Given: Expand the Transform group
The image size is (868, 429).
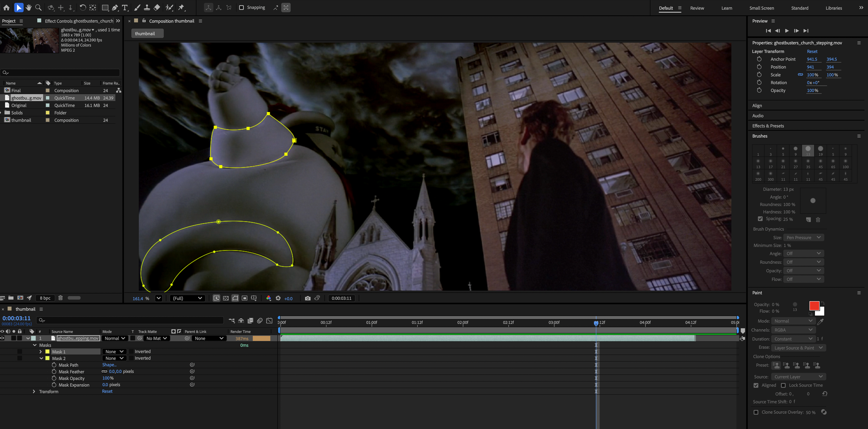Looking at the screenshot, I should coord(34,392).
